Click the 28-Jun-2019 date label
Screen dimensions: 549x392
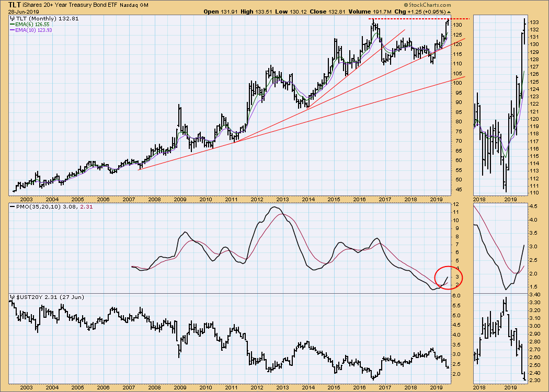(x=24, y=11)
